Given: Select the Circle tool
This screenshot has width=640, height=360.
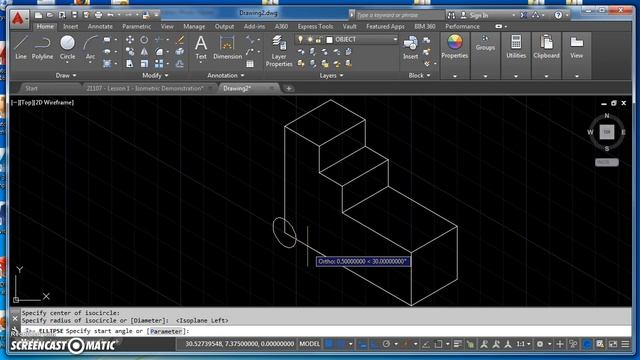Looking at the screenshot, I should [x=67, y=48].
